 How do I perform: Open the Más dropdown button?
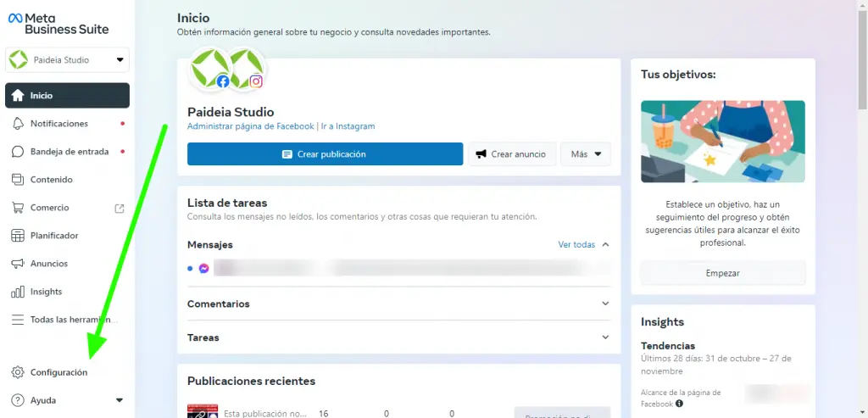586,154
